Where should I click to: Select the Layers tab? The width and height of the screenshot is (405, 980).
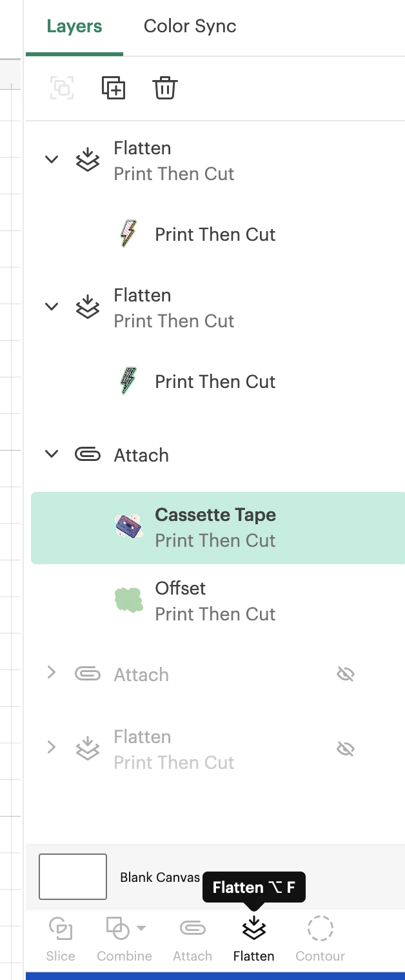74,26
